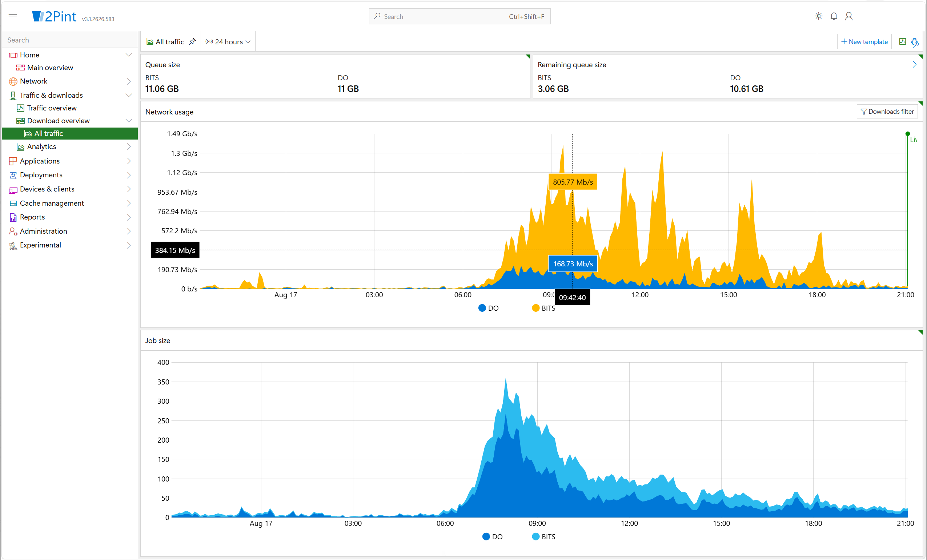Screen dimensions: 927x560
Task: Open the 24 hours time range dropdown
Action: 228,41
